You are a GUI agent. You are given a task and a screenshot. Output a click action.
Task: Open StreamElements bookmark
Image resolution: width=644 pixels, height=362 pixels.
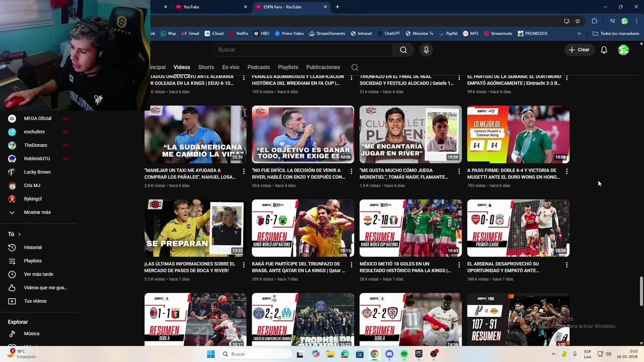(327, 34)
